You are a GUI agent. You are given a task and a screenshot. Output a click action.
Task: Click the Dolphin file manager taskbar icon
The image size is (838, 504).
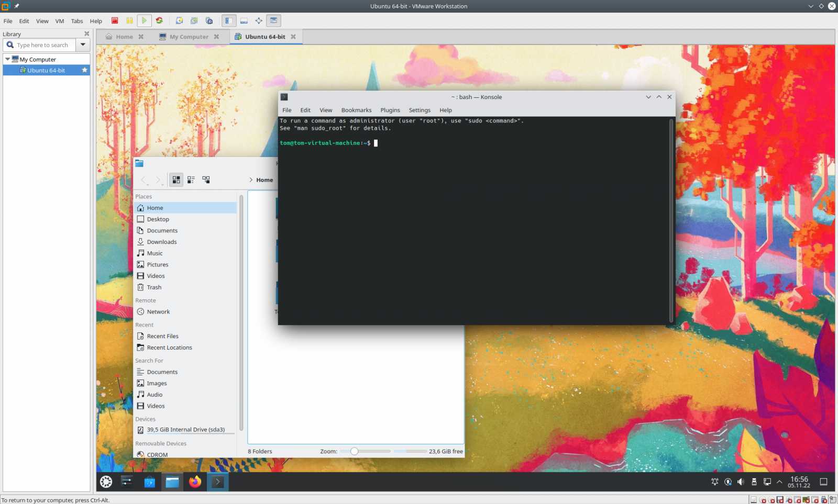[172, 482]
